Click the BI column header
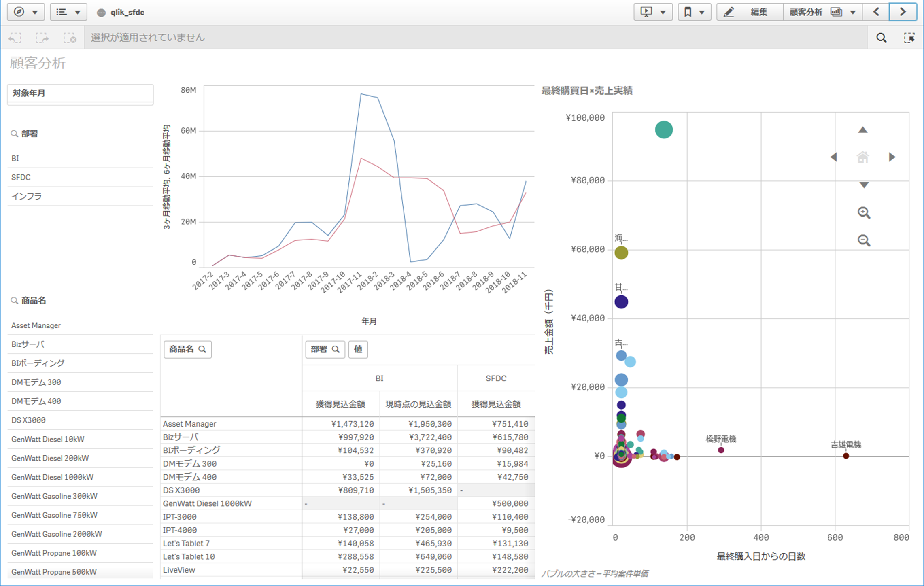 (380, 378)
